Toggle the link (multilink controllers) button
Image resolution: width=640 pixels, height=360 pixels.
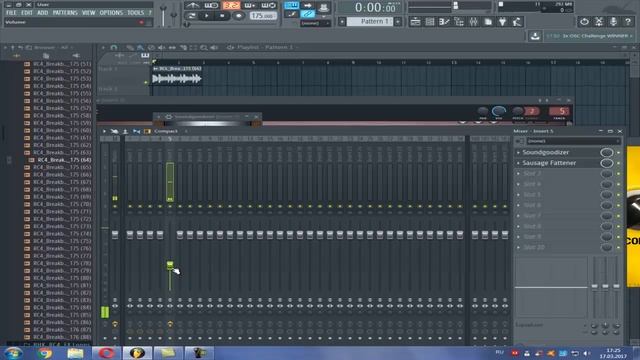pos(308,14)
